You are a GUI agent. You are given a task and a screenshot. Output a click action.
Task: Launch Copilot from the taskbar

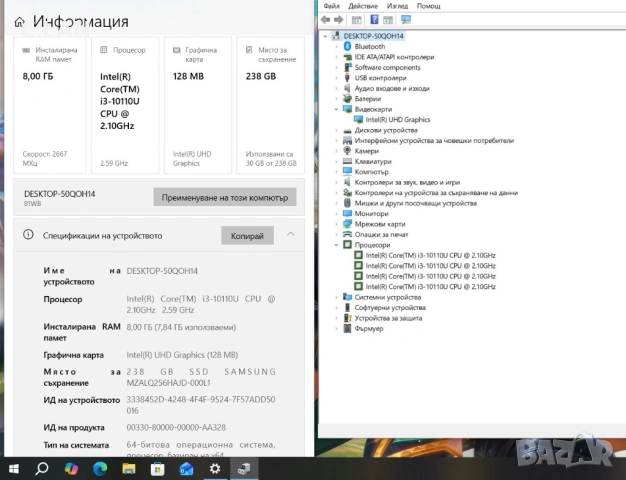(x=71, y=468)
